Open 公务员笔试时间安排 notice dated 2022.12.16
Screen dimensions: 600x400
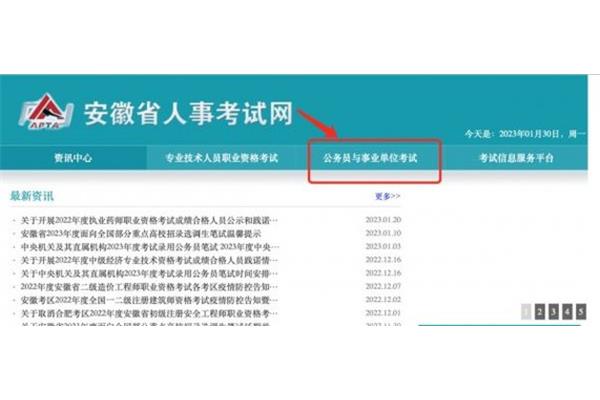click(x=149, y=274)
